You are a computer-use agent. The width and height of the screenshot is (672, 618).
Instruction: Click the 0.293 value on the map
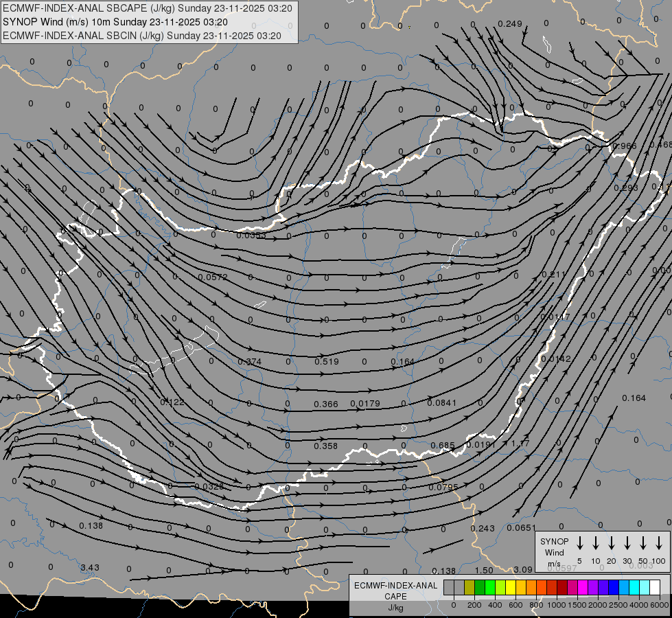tap(626, 188)
